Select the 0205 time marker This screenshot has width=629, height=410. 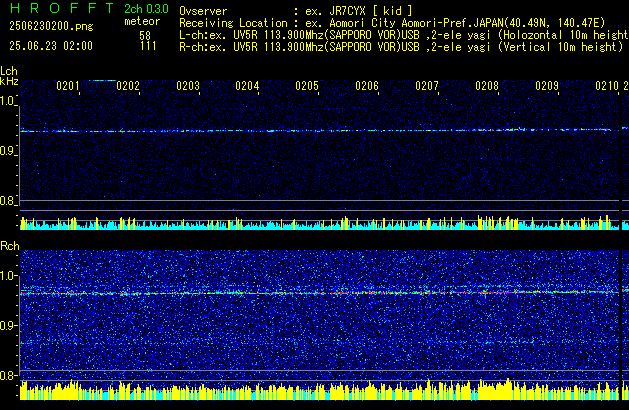307,86
